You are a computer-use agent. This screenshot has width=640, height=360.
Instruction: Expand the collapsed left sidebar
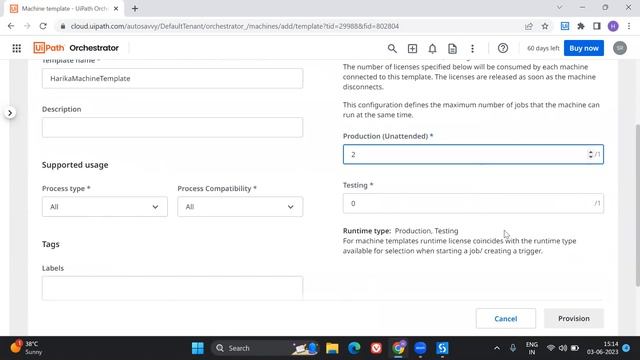tap(10, 113)
